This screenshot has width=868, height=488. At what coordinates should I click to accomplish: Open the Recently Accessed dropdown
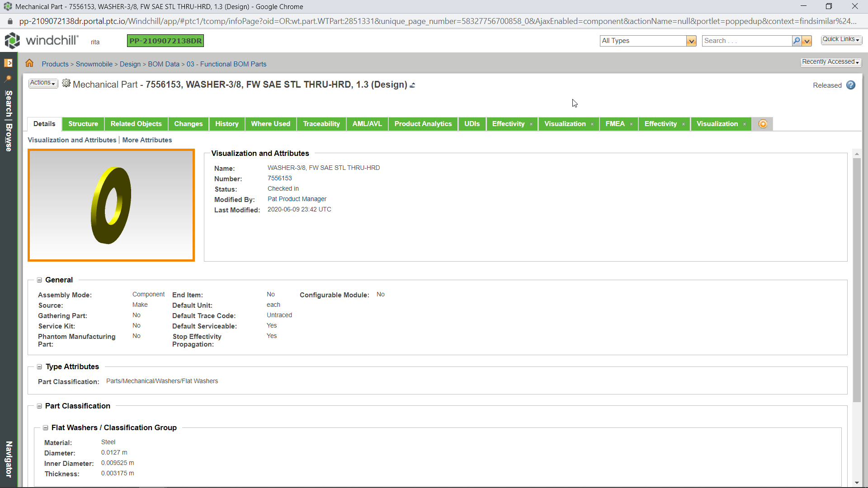click(830, 62)
